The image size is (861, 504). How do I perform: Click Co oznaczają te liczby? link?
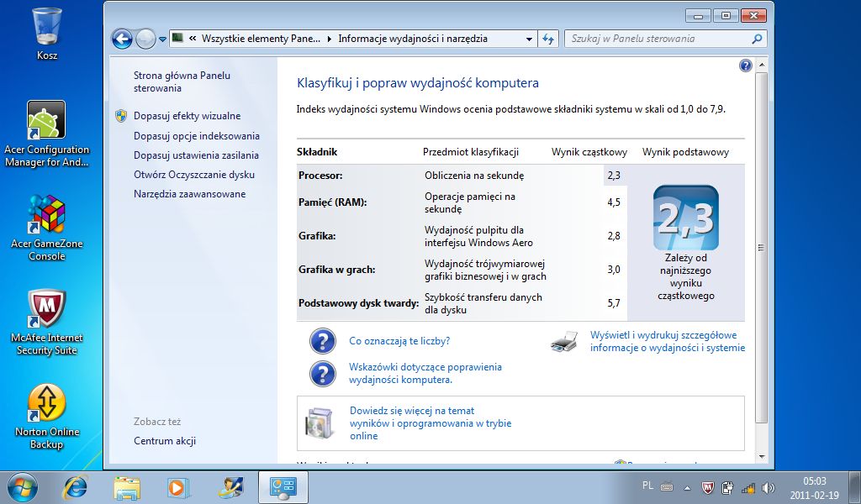click(399, 340)
